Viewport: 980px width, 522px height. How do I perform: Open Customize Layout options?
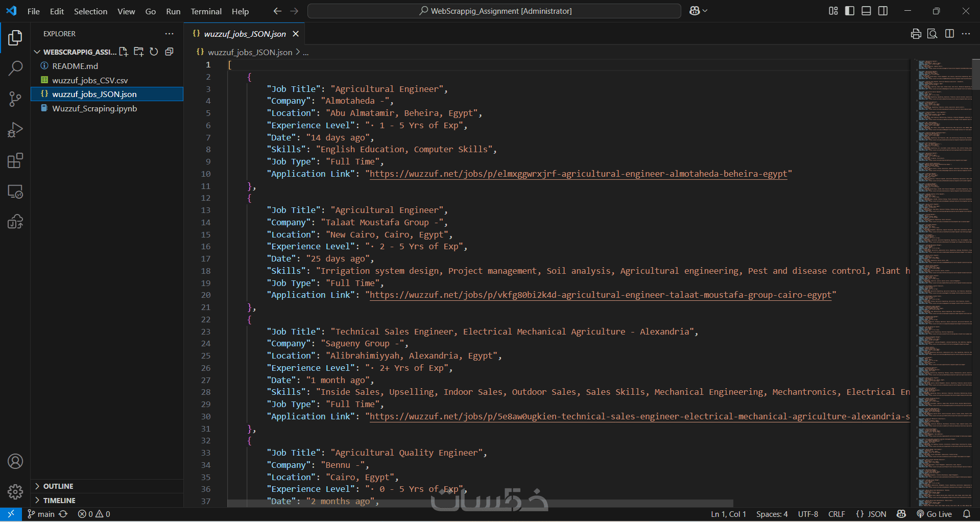833,11
